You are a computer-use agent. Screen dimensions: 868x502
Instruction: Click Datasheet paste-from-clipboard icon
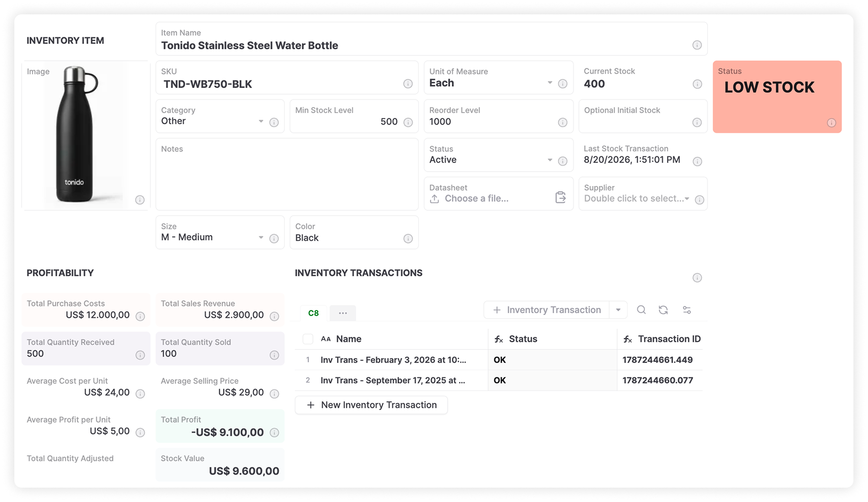560,197
